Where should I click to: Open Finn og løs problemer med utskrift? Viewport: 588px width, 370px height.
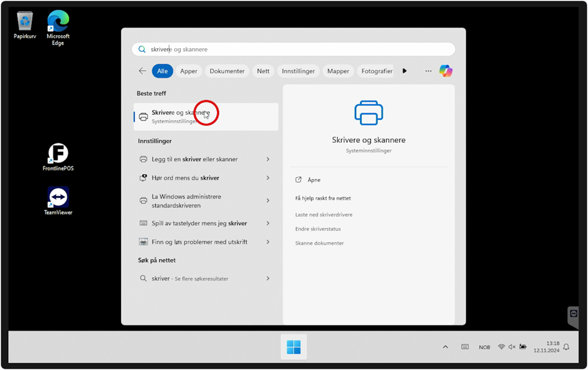tap(206, 242)
